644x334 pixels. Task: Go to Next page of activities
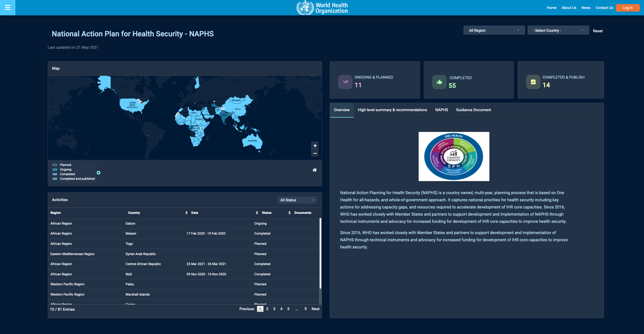315,309
